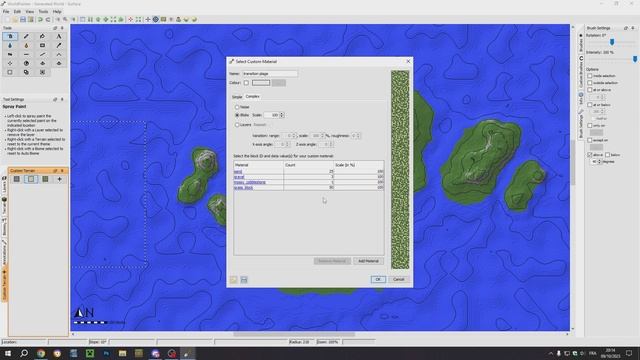The width and height of the screenshot is (640, 360).
Task: Switch to the Complex tab in dialog
Action: pos(253,97)
